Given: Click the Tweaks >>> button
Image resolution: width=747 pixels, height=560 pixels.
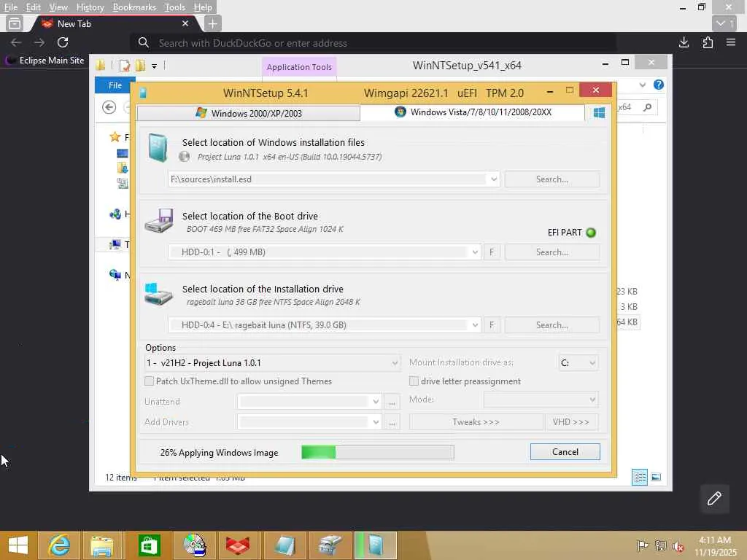Looking at the screenshot, I should [476, 422].
